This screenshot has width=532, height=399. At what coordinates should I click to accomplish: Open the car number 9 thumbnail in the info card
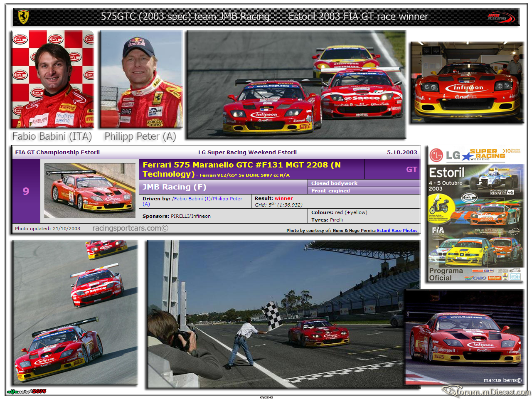[90, 191]
